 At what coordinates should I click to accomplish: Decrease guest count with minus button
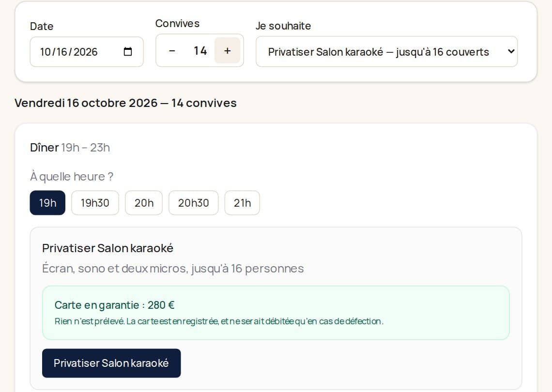point(172,51)
